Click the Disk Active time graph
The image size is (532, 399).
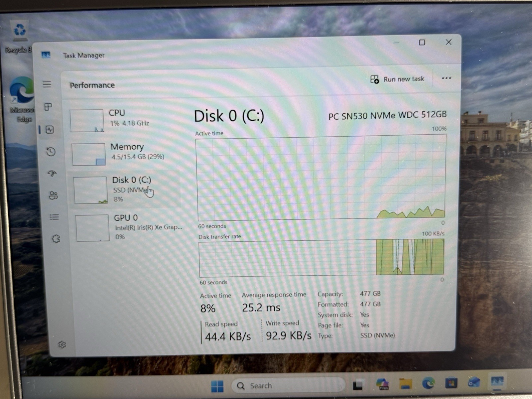pos(321,178)
